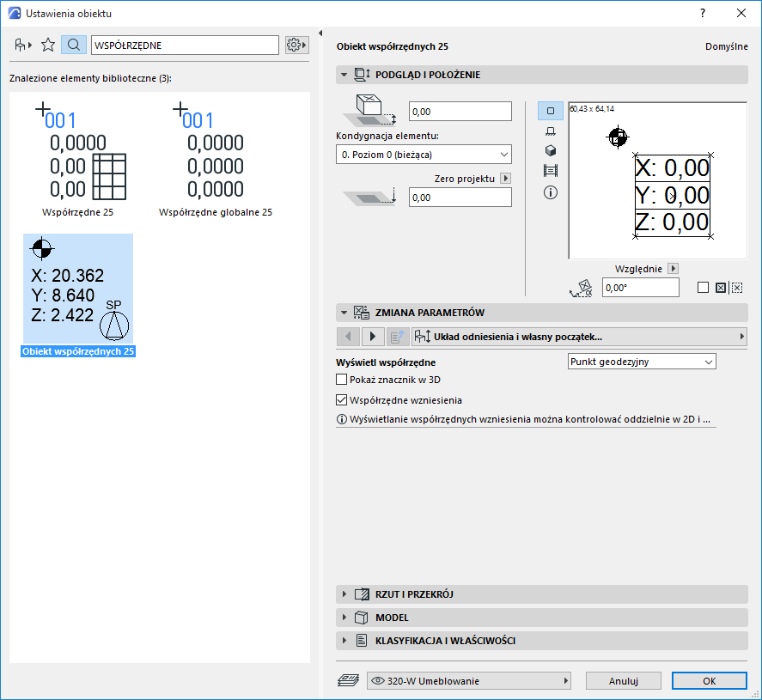Click the search field WSPÓŁRZĘDNE
Screen dimensions: 762x700
(x=185, y=46)
